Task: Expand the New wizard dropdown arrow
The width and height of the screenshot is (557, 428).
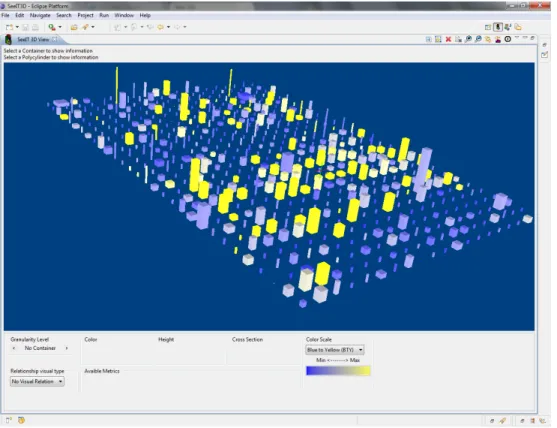Action: click(x=17, y=27)
